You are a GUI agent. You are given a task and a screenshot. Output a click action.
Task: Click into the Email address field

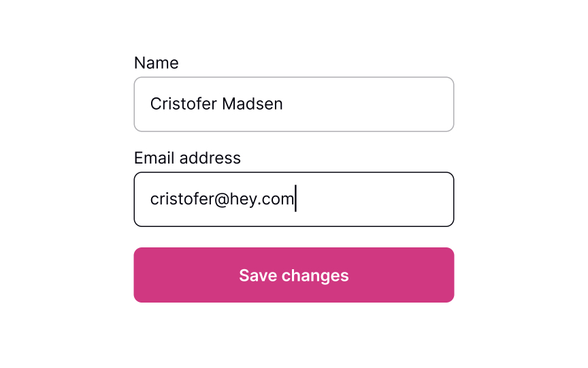(294, 199)
